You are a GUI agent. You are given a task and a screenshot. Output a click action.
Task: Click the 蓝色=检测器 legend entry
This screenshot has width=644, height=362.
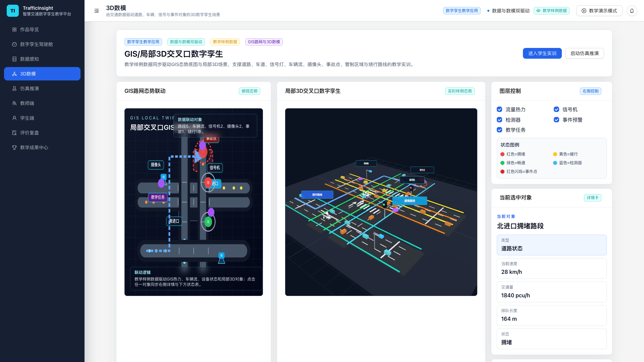point(568,163)
